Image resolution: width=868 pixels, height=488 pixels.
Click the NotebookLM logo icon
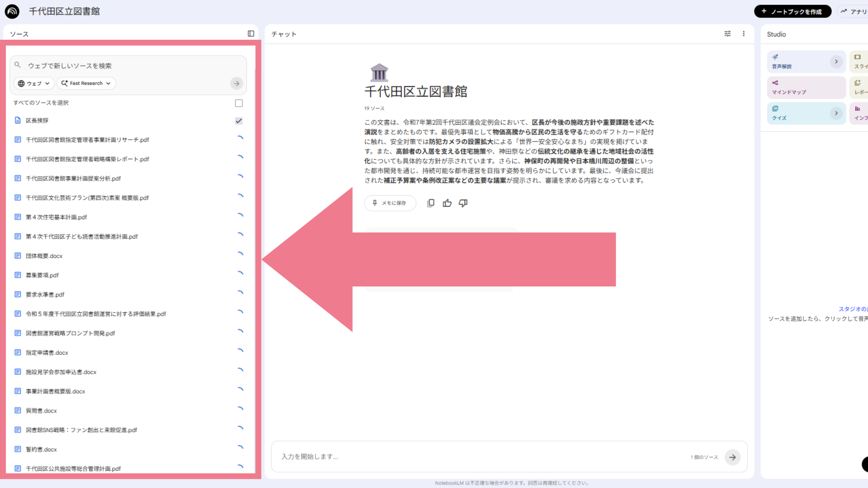coord(12,11)
